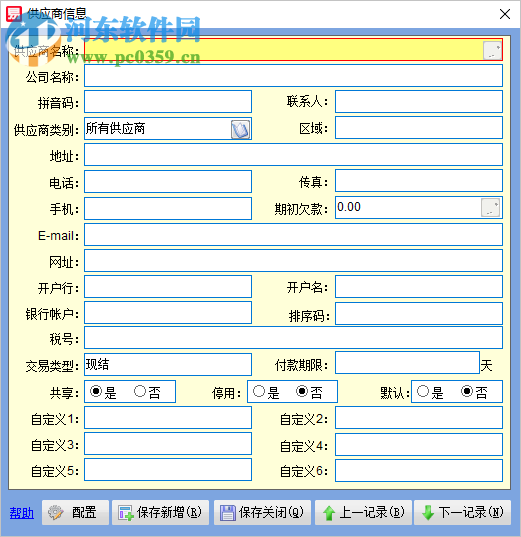521x537 pixels.
Task: Focus the 自定义2 field
Action: tap(419, 417)
